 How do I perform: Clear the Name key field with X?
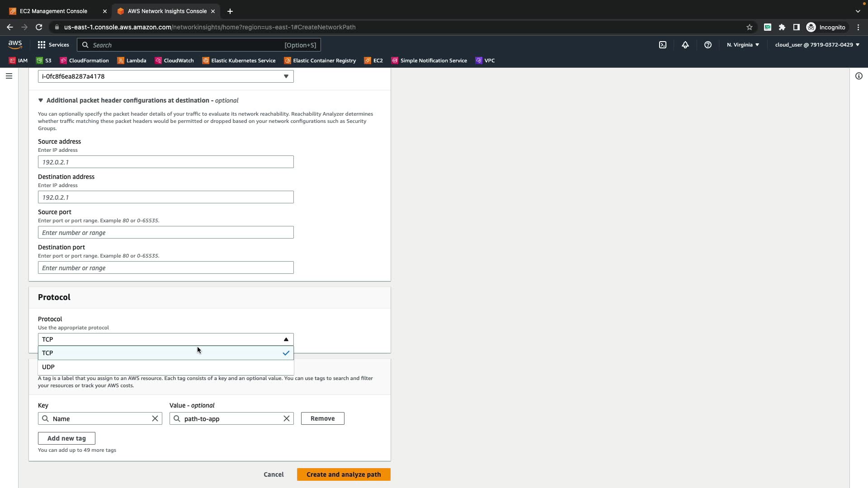pyautogui.click(x=155, y=418)
